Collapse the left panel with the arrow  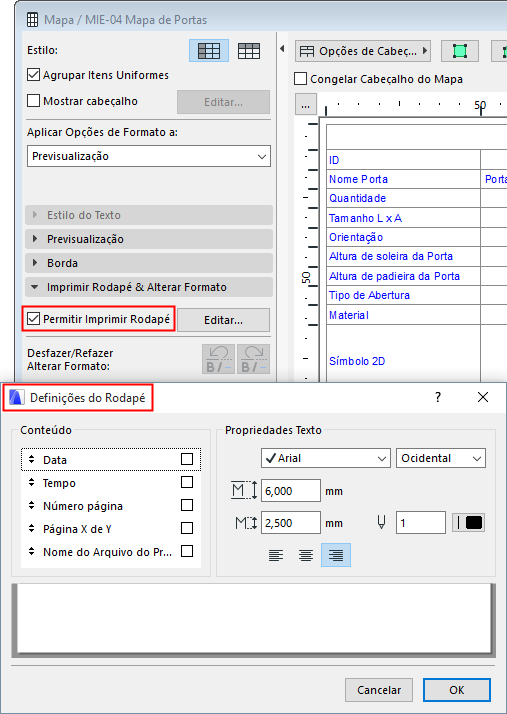[282, 48]
